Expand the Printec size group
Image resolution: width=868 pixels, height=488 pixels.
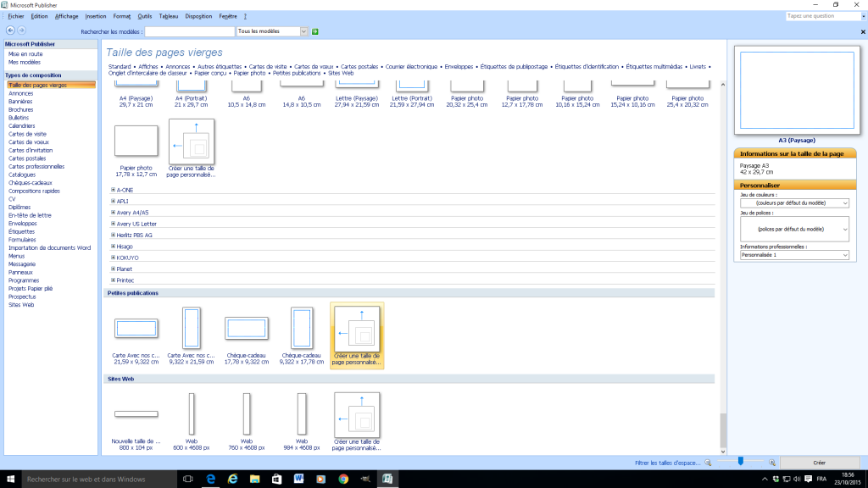[113, 280]
